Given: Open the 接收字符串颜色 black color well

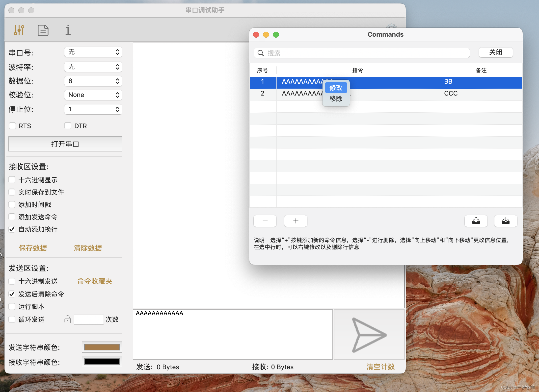Looking at the screenshot, I should 102,362.
